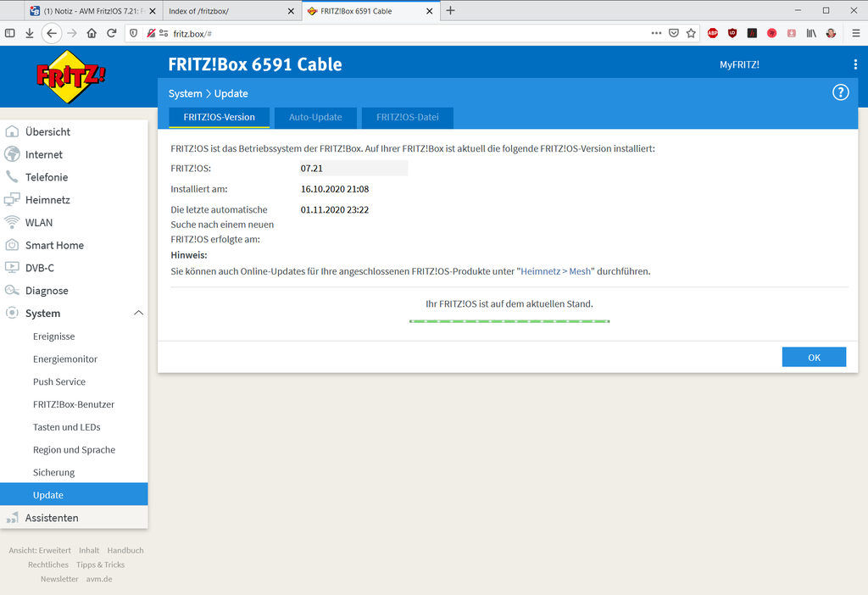Image resolution: width=868 pixels, height=595 pixels.
Task: Switch to the Auto-Update tab
Action: point(315,117)
